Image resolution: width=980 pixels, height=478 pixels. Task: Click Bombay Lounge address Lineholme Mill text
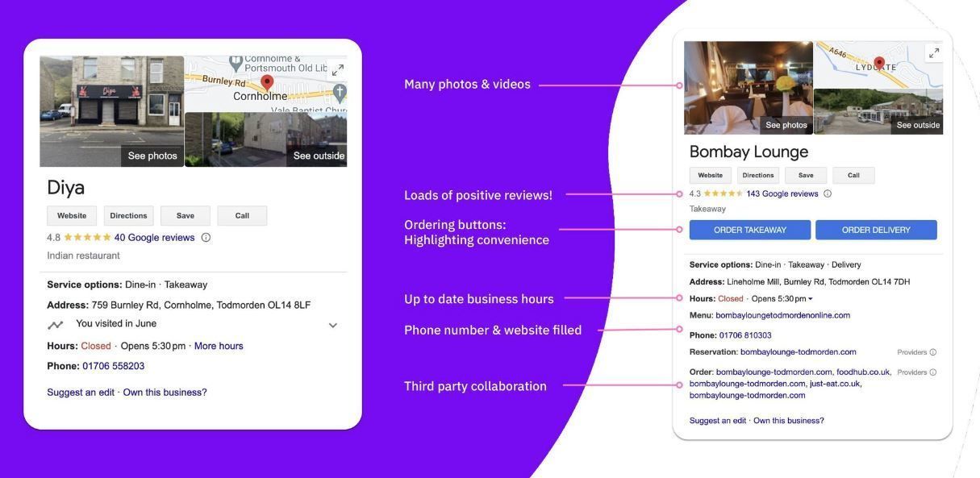(819, 282)
